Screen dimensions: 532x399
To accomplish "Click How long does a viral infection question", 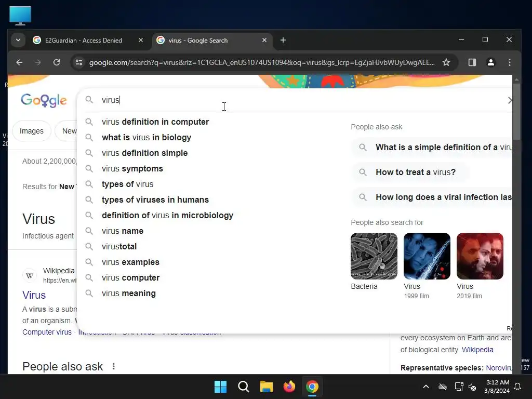I will coord(432,197).
